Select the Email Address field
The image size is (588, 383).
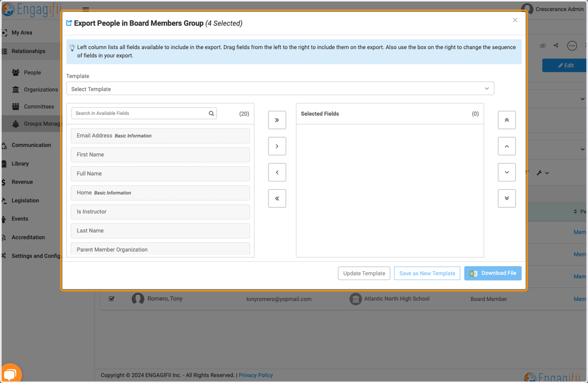click(x=160, y=136)
